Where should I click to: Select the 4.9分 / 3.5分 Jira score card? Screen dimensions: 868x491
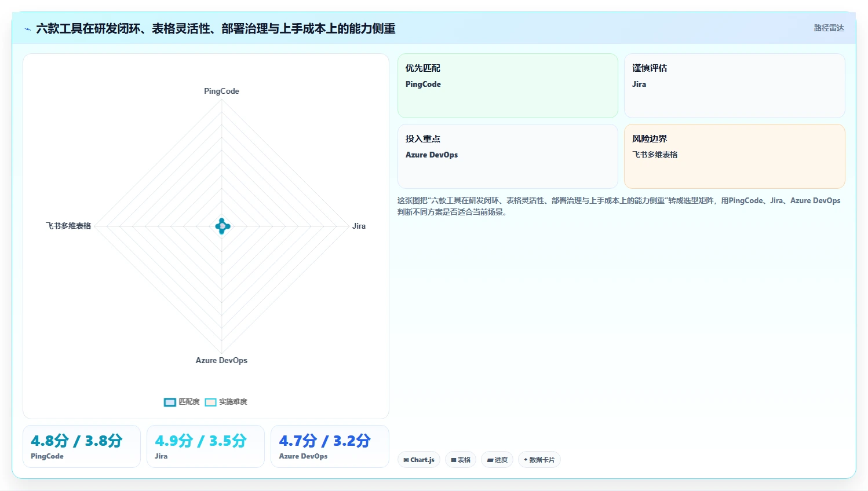click(206, 446)
